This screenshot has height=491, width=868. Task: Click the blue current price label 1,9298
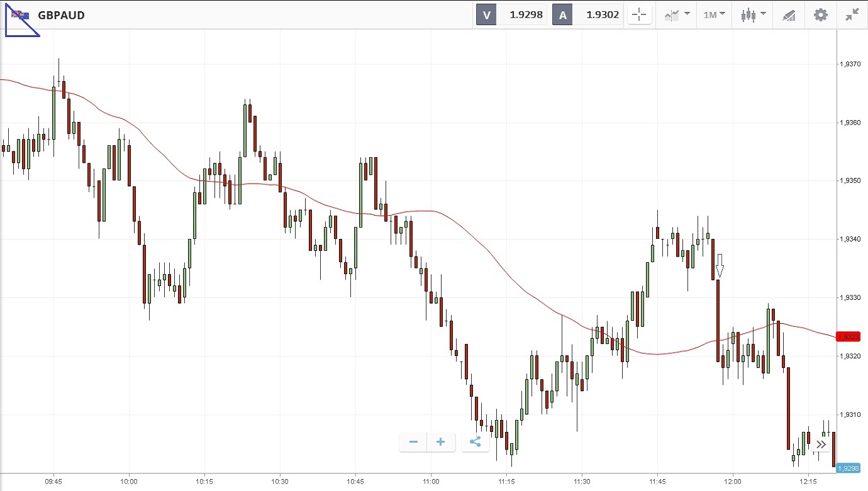(848, 468)
